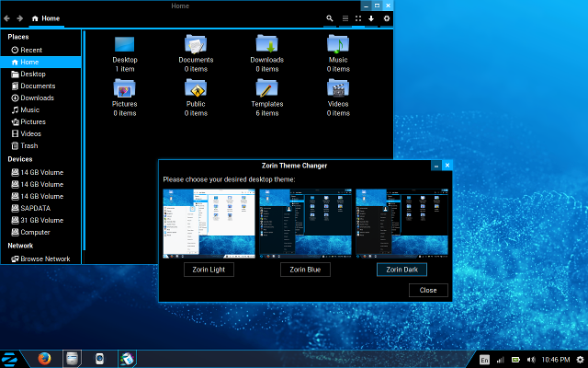Open Pictures from the sidebar
The width and height of the screenshot is (588, 368).
click(40, 122)
